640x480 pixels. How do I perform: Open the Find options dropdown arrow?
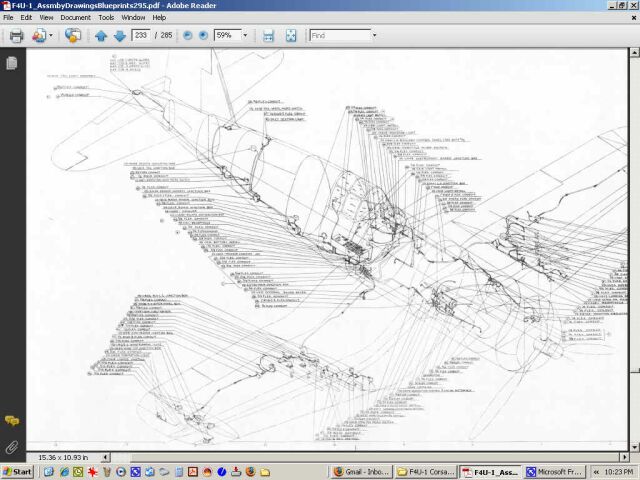374,36
